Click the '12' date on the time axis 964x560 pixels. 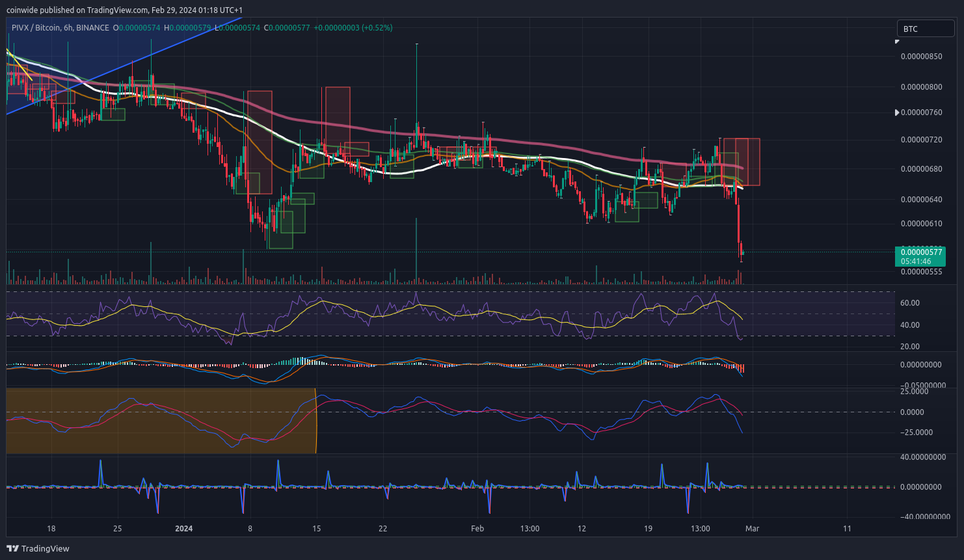tap(582, 529)
